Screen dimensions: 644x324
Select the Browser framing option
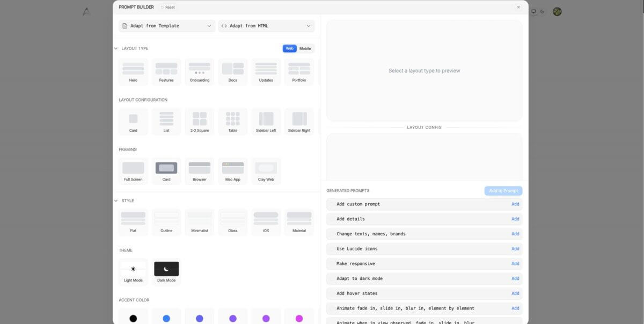[200, 171]
